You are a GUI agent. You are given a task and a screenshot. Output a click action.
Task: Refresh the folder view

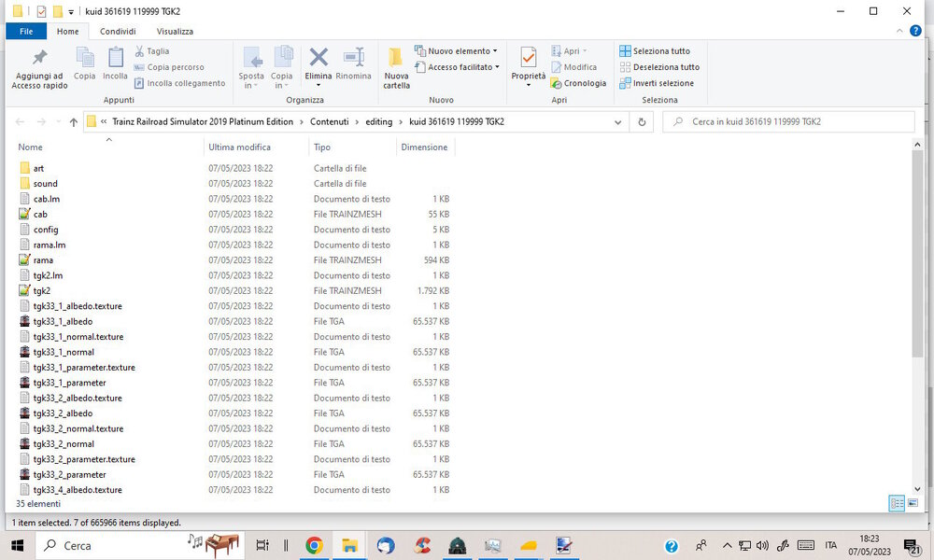tap(642, 122)
